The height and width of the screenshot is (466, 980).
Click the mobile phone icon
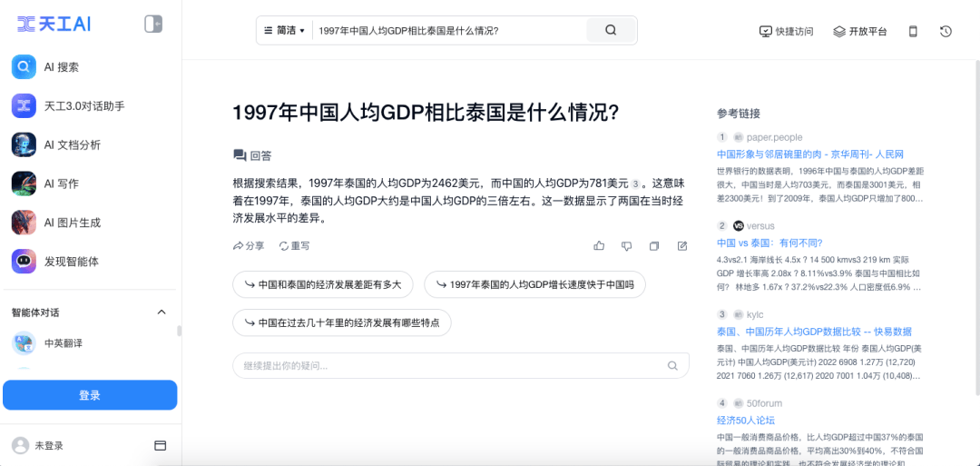tap(913, 31)
